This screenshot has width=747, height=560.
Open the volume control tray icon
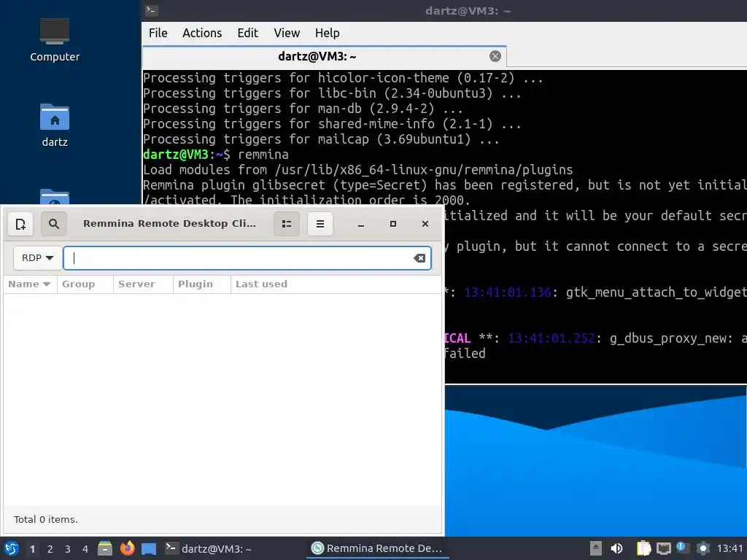click(x=616, y=548)
